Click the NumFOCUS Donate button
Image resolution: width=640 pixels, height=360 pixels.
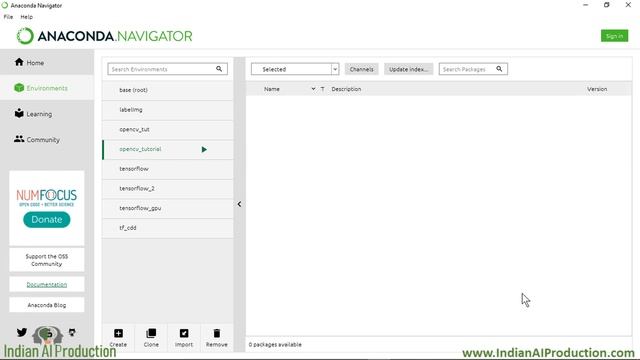47,220
